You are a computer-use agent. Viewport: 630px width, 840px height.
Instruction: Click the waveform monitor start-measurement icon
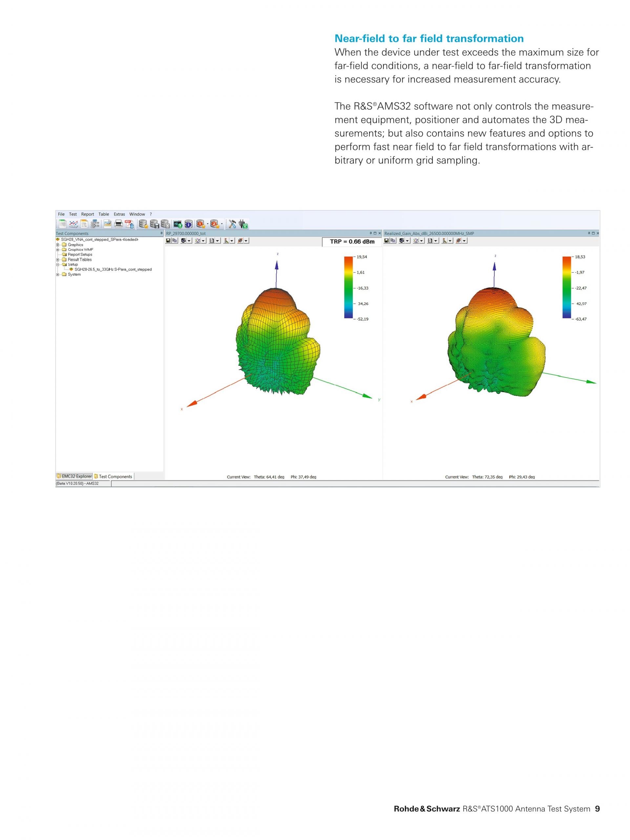pyautogui.click(x=178, y=224)
